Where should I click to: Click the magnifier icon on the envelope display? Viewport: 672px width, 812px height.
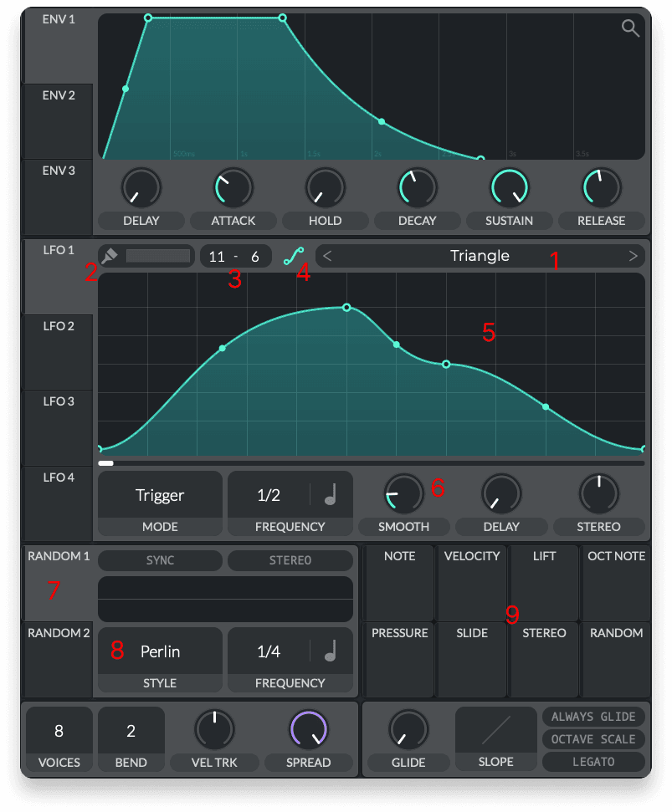pos(630,28)
